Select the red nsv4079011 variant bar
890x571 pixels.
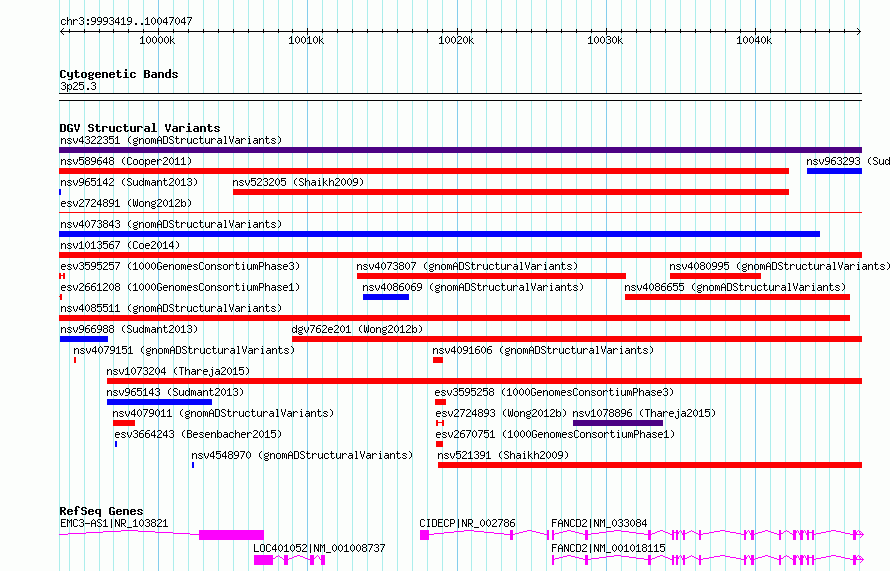click(124, 423)
